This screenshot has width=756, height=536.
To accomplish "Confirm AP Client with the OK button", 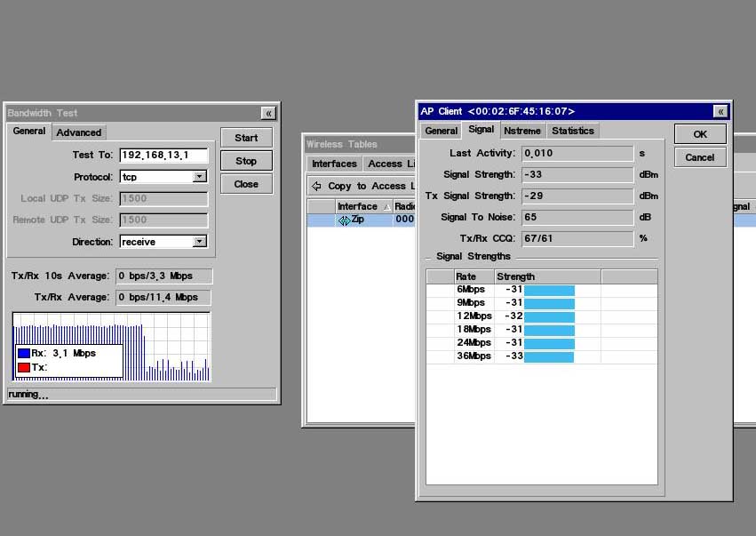I will click(x=700, y=134).
